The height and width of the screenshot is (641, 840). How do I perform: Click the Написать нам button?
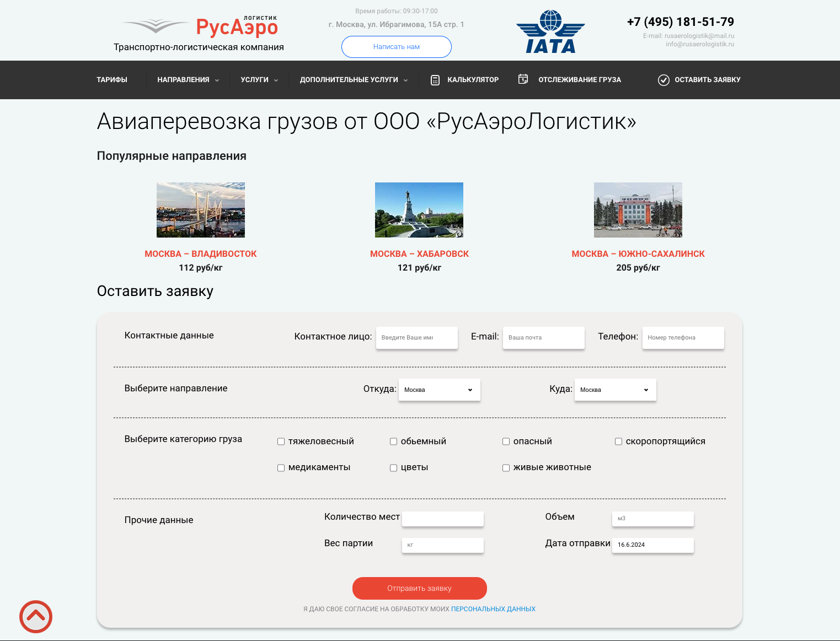coord(396,47)
